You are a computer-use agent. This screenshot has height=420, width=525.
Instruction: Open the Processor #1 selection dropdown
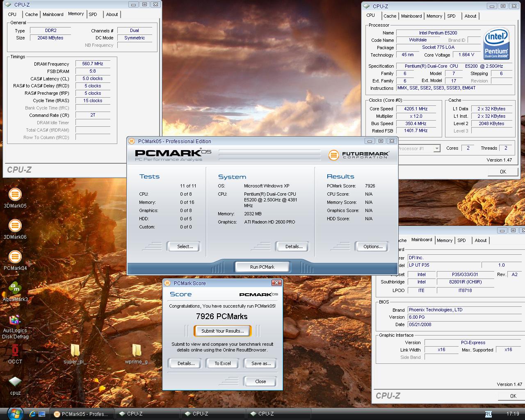pos(437,148)
